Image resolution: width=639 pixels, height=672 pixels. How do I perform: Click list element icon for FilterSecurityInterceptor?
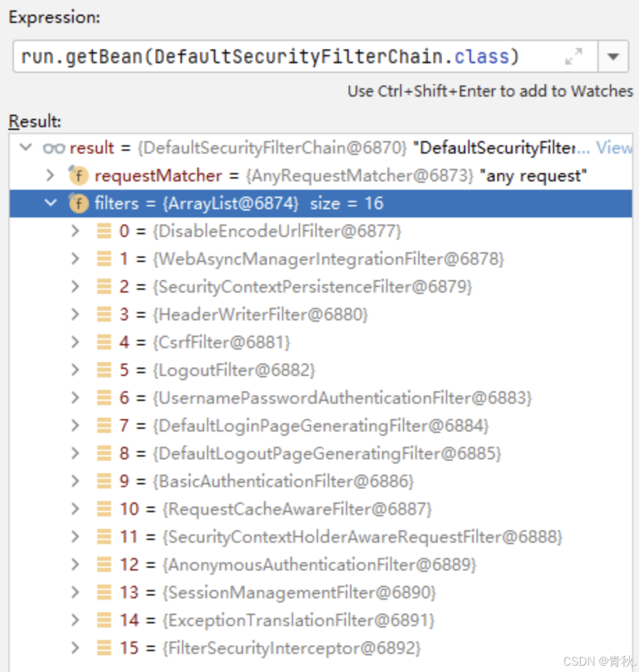104,648
